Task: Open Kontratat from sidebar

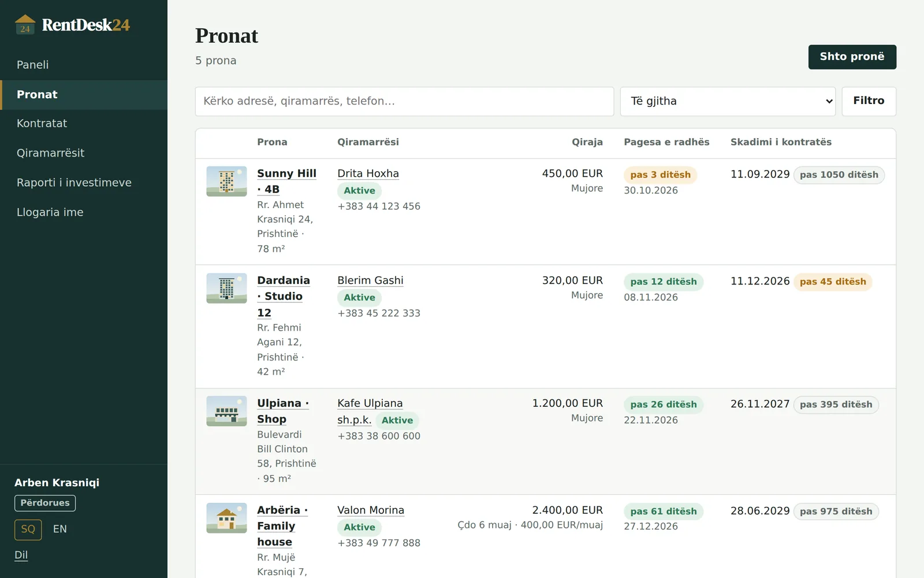Action: click(84, 124)
